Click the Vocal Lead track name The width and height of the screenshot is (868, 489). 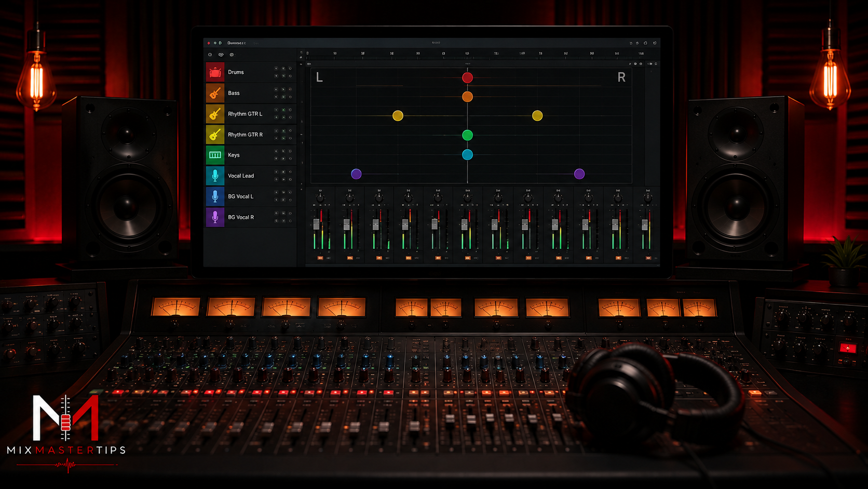click(x=241, y=176)
